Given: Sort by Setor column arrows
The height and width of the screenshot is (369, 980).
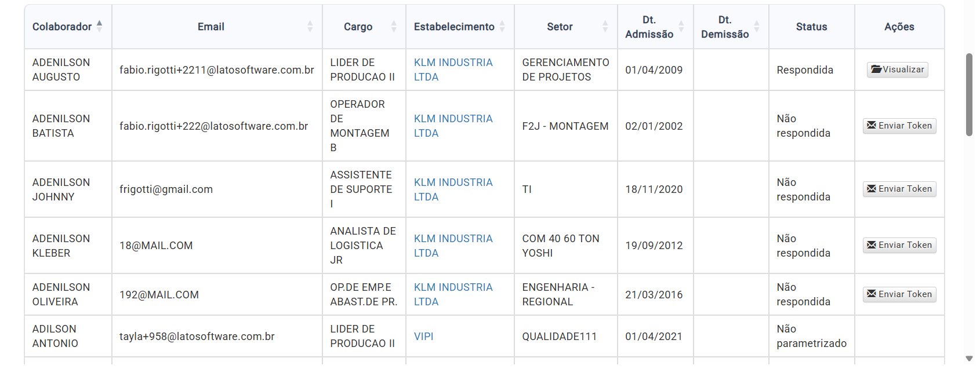Looking at the screenshot, I should point(605,26).
